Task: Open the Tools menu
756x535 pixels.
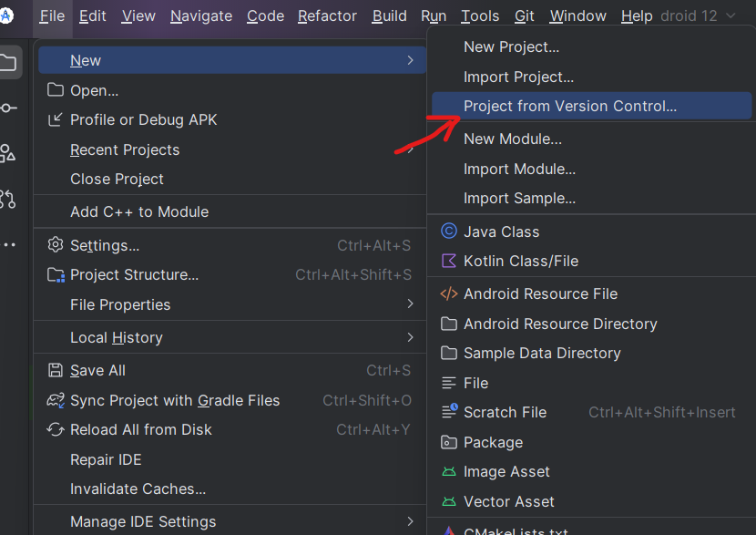Action: tap(480, 15)
